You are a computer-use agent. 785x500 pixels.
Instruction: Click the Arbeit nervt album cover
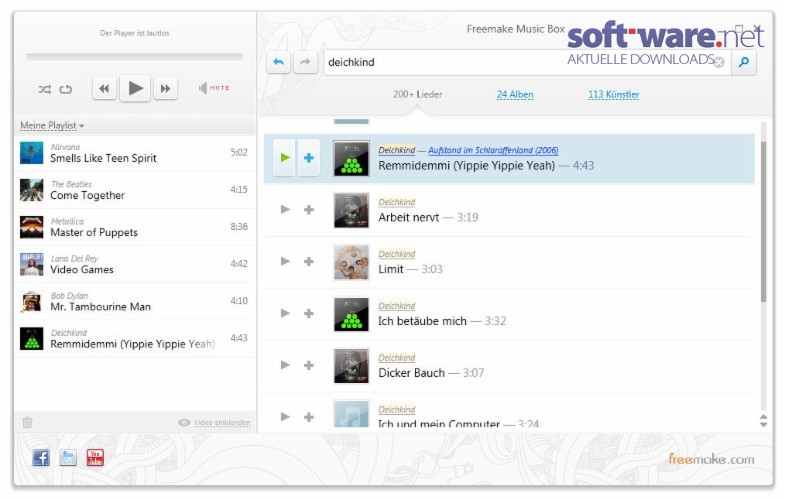click(x=351, y=210)
